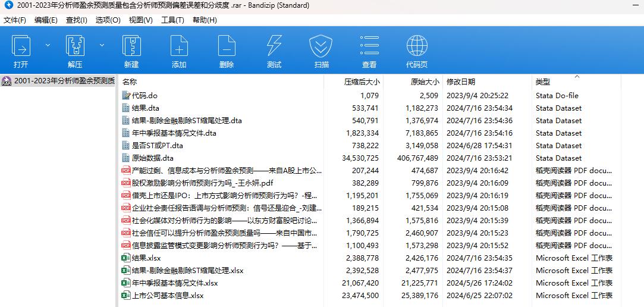This screenshot has height=307, width=644.
Task: Click Excel icon of 上市公司基本信息.xlsx
Action: (126, 296)
